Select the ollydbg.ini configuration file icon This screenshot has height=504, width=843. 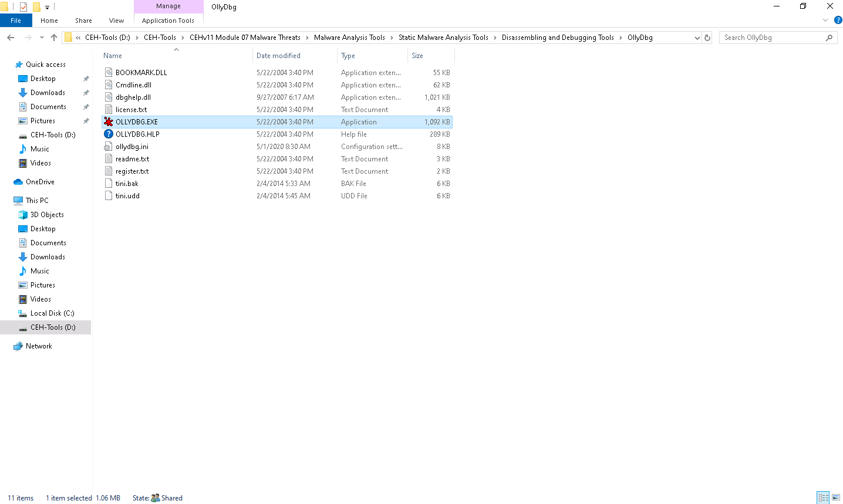(x=108, y=147)
